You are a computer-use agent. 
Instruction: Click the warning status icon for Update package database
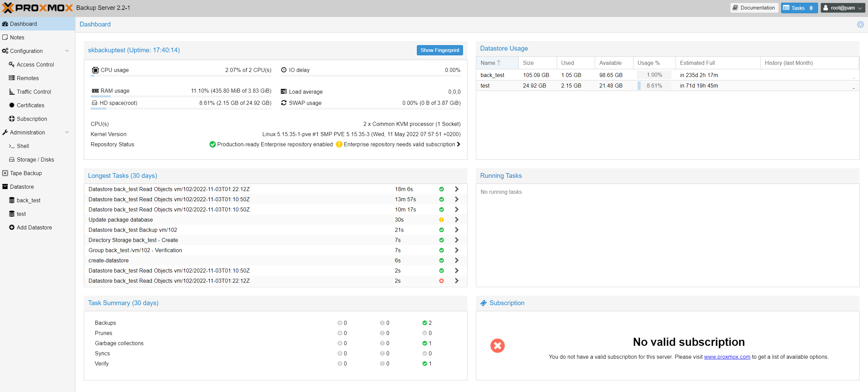[x=441, y=220]
